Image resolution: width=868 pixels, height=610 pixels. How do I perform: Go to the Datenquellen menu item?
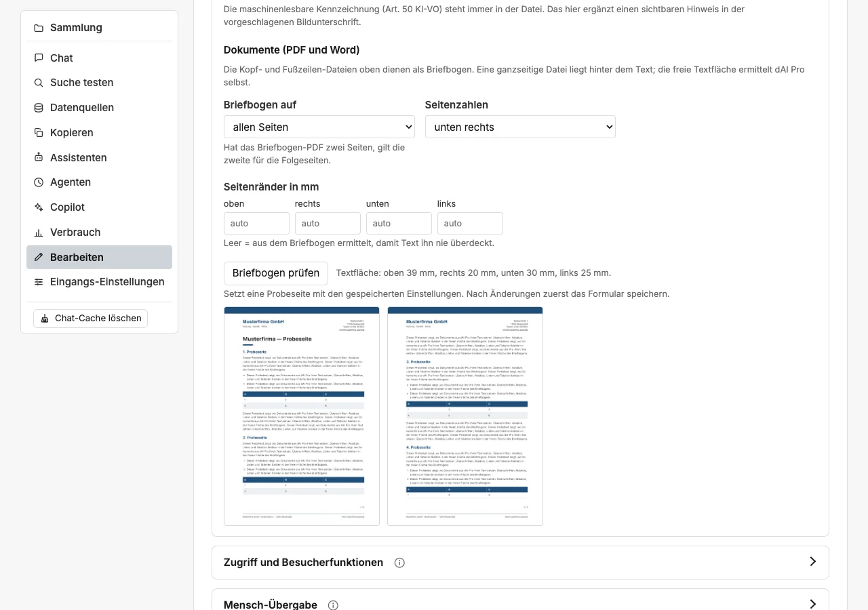[x=99, y=108]
